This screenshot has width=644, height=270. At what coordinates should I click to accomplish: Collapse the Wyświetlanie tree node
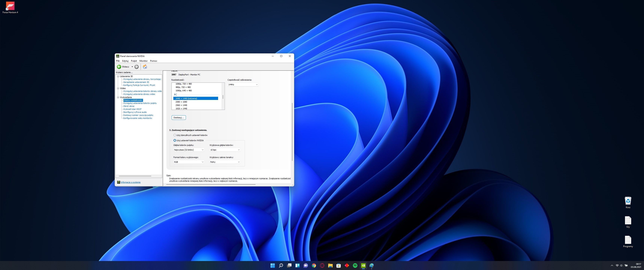point(118,97)
